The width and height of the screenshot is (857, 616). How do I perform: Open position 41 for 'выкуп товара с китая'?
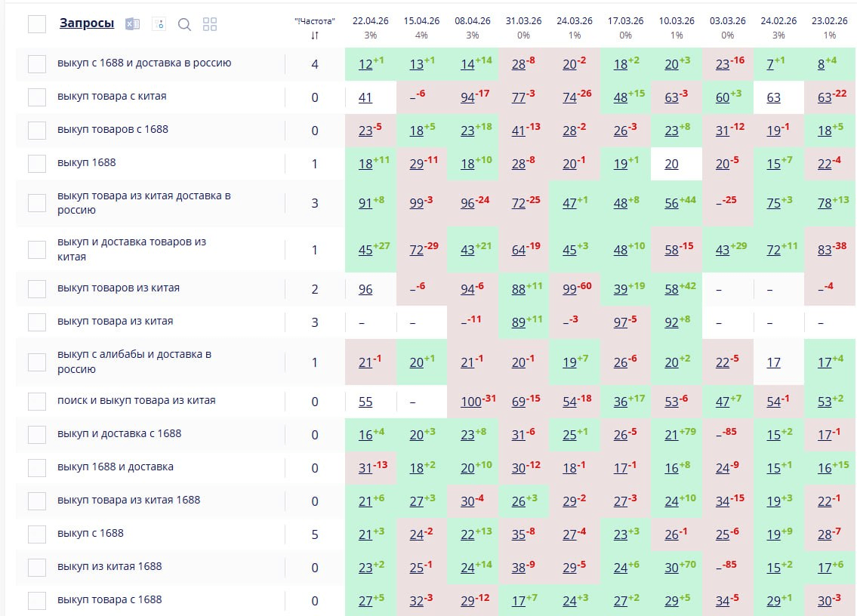pos(365,98)
